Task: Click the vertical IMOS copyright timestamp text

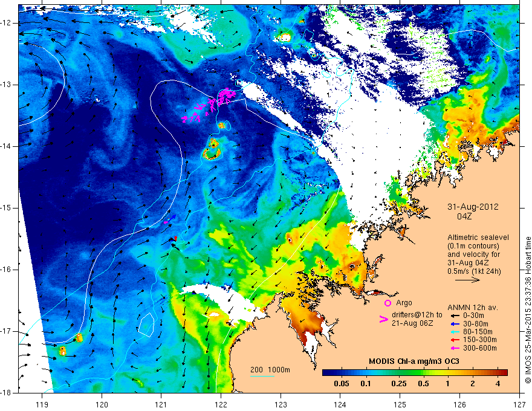Action: [x=528, y=310]
